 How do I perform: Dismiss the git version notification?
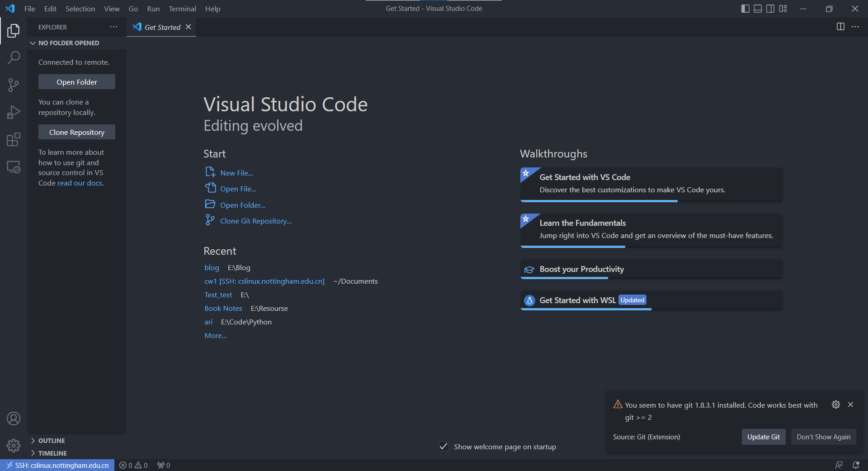(x=850, y=404)
